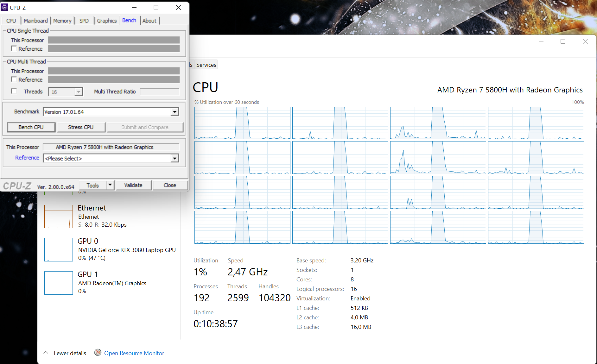Tick the Threads checkbox in CPU-Z
The width and height of the screenshot is (597, 364).
point(14,91)
